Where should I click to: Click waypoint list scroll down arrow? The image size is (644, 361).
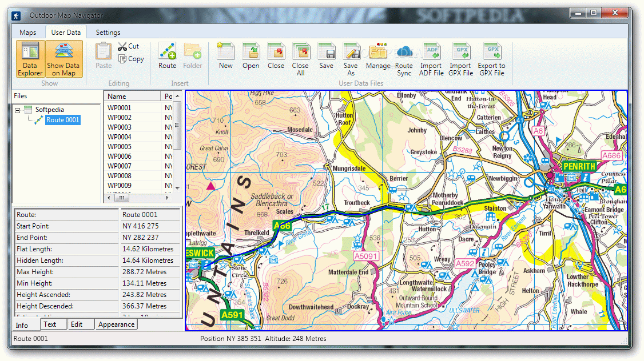point(177,188)
